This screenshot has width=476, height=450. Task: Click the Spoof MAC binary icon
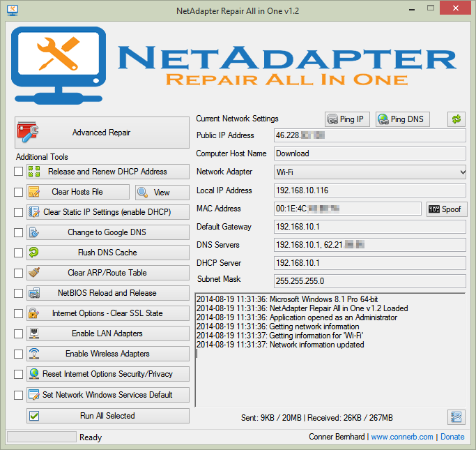434,209
